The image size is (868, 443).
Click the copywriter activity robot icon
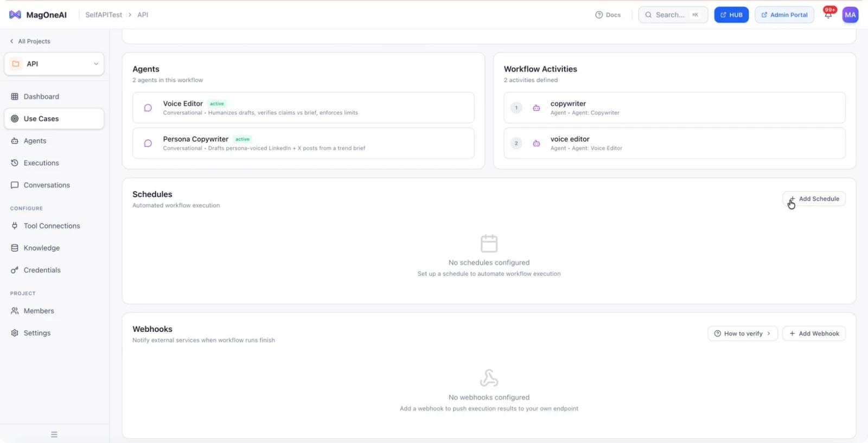536,108
